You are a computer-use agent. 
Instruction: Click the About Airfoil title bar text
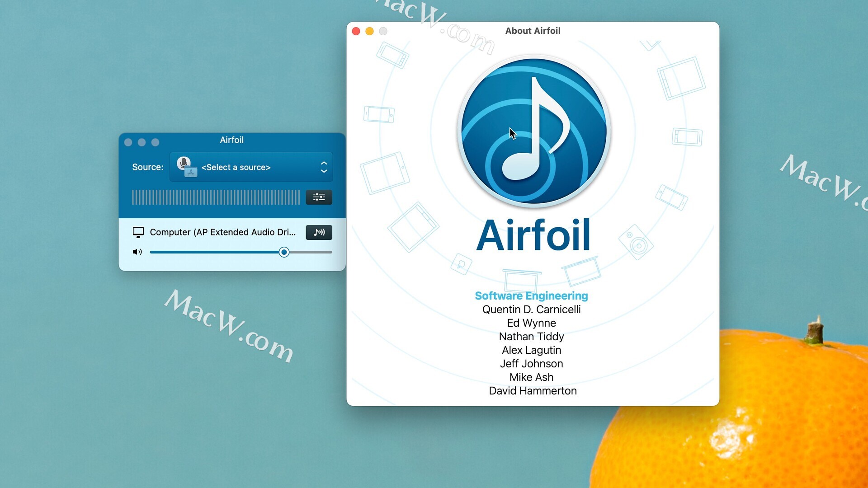coord(533,31)
